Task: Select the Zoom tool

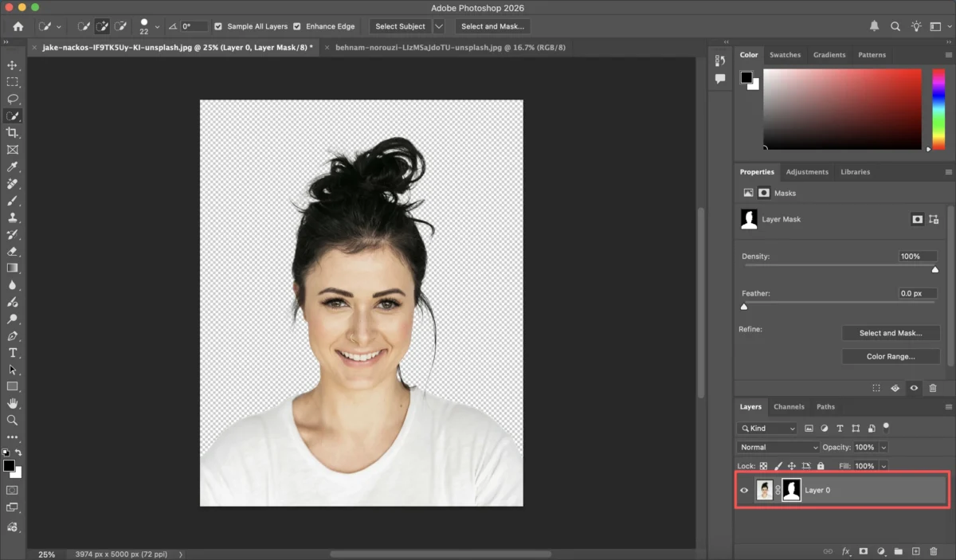Action: point(12,420)
